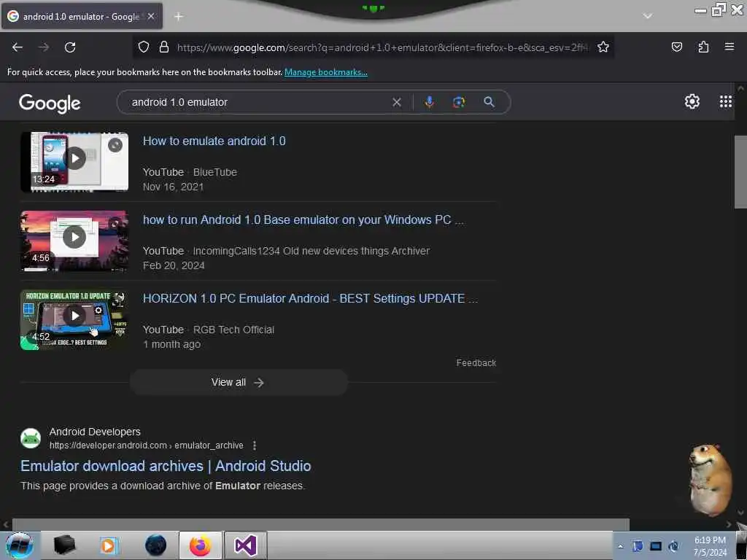Screen dimensions: 747x560
Task: Play the 13:24 video thumbnail
Action: pos(75,162)
